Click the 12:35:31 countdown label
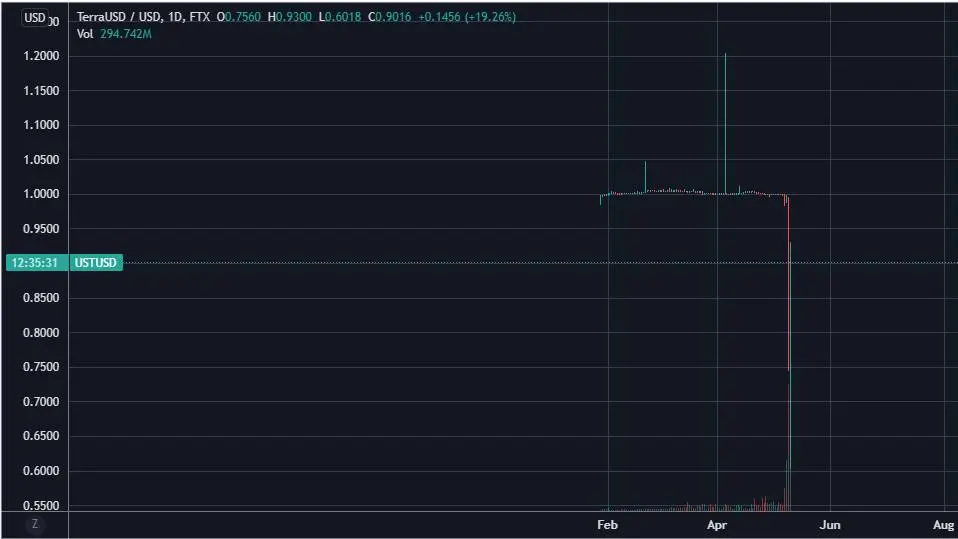This screenshot has width=958, height=539. [35, 263]
